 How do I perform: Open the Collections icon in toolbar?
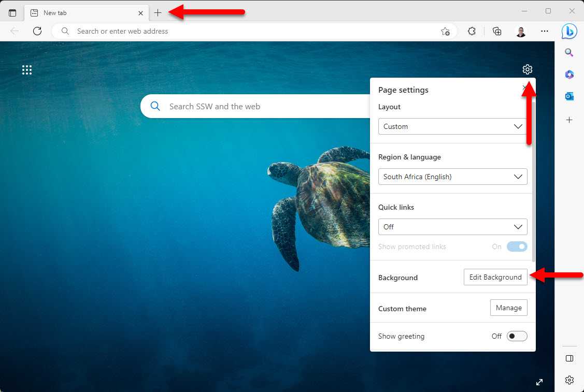pyautogui.click(x=497, y=31)
